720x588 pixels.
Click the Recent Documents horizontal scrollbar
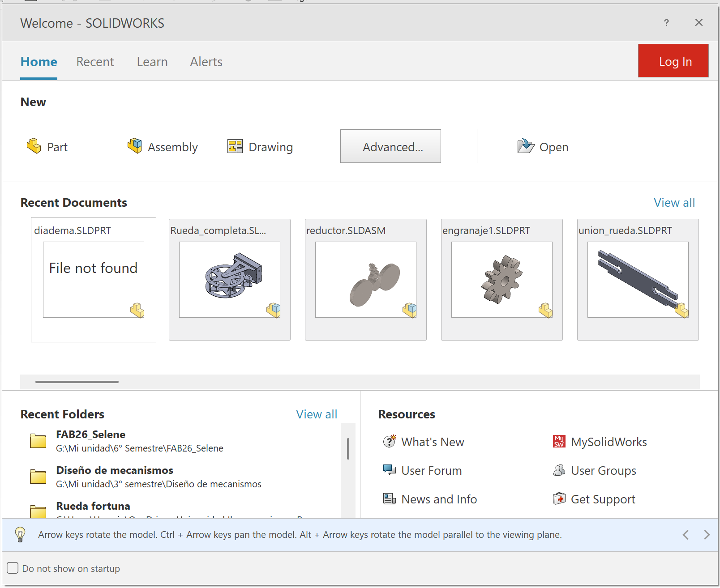77,382
